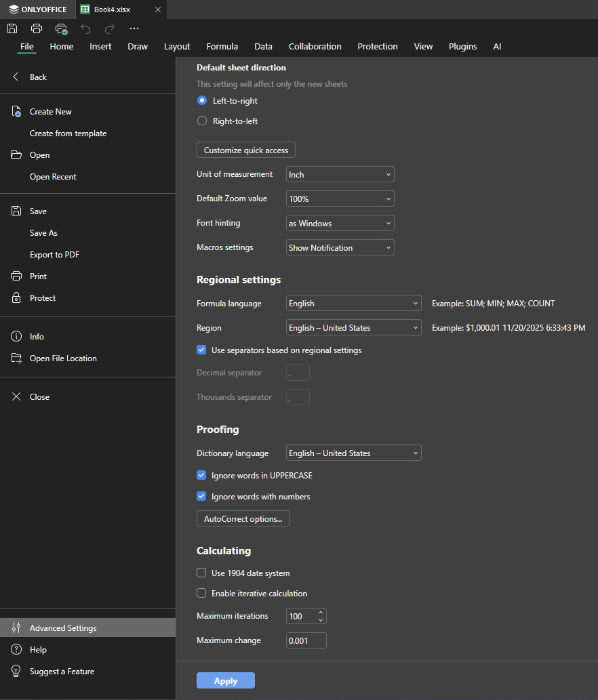This screenshot has width=598, height=700.
Task: Click the Protect lock icon in sidebar
Action: pos(16,298)
